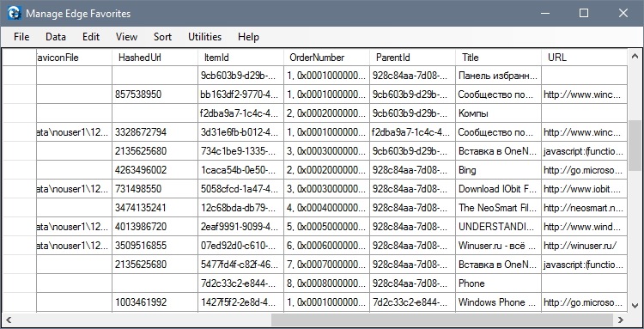The height and width of the screenshot is (329, 644).
Task: Open the Sort menu
Action: 162,37
